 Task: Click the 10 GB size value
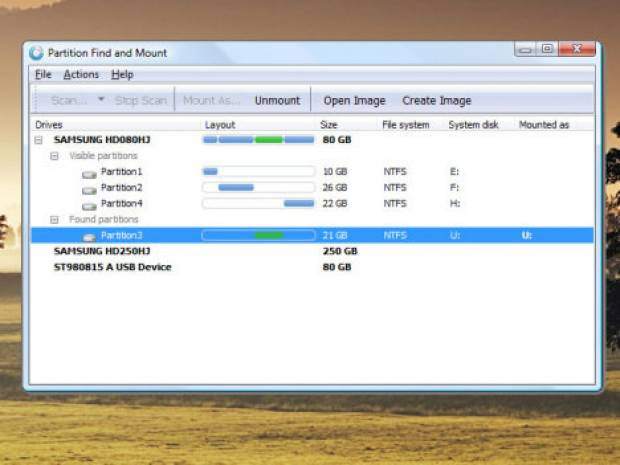tap(335, 172)
